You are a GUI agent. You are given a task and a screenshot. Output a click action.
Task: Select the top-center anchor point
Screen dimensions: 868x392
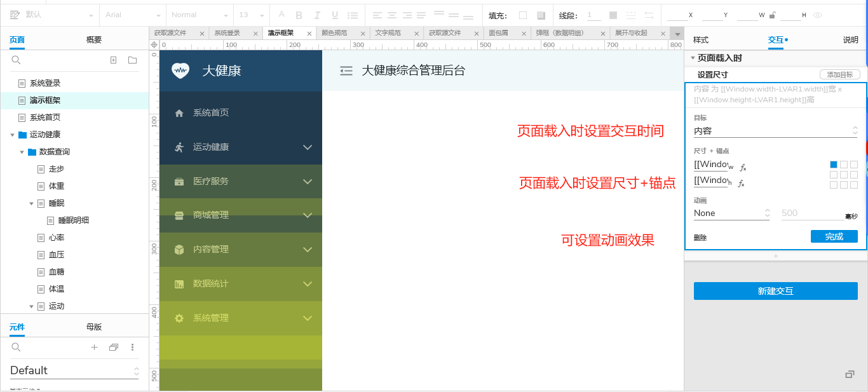(x=844, y=165)
